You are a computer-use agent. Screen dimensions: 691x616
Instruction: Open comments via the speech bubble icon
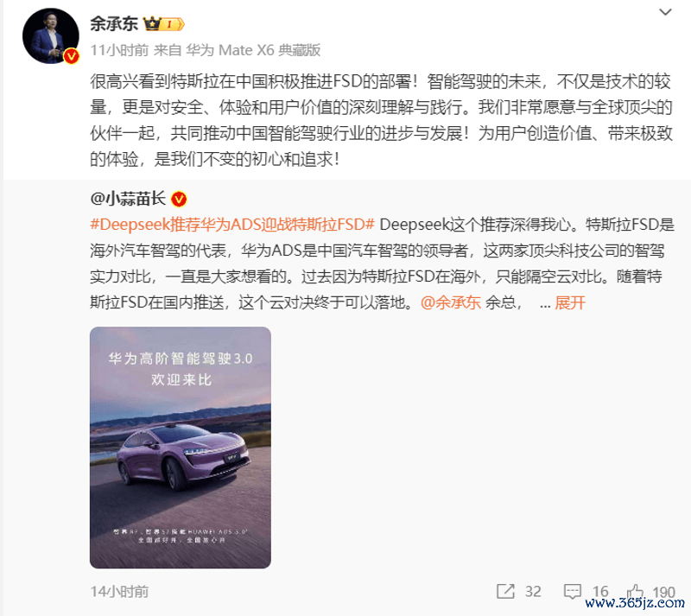tap(572, 591)
